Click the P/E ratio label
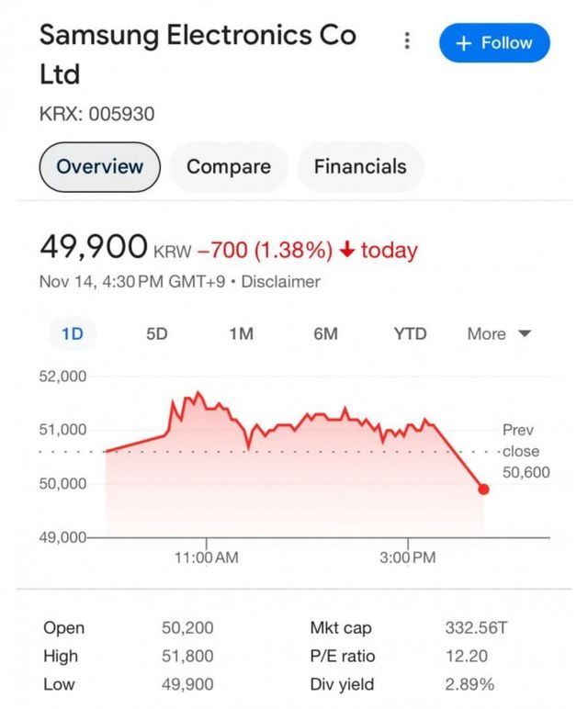Image resolution: width=588 pixels, height=709 pixels. (x=343, y=657)
